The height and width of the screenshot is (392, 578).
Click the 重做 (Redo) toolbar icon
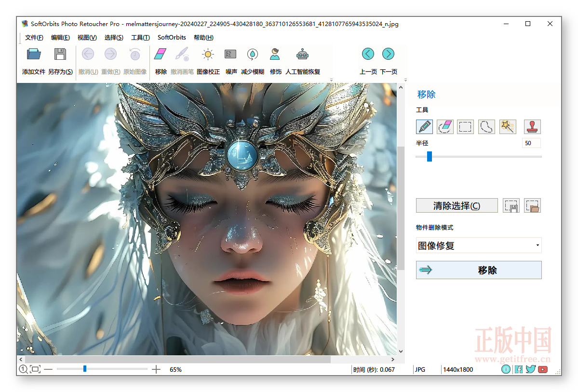tap(110, 54)
